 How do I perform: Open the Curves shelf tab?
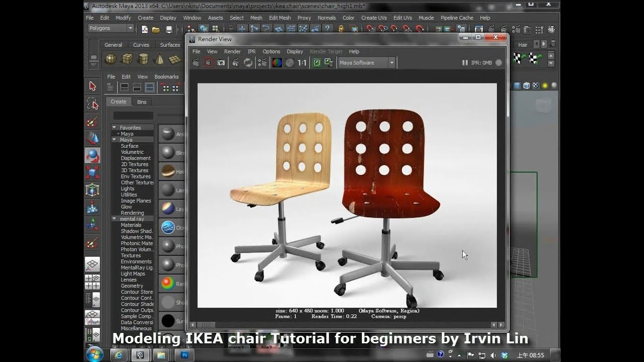[x=141, y=45]
